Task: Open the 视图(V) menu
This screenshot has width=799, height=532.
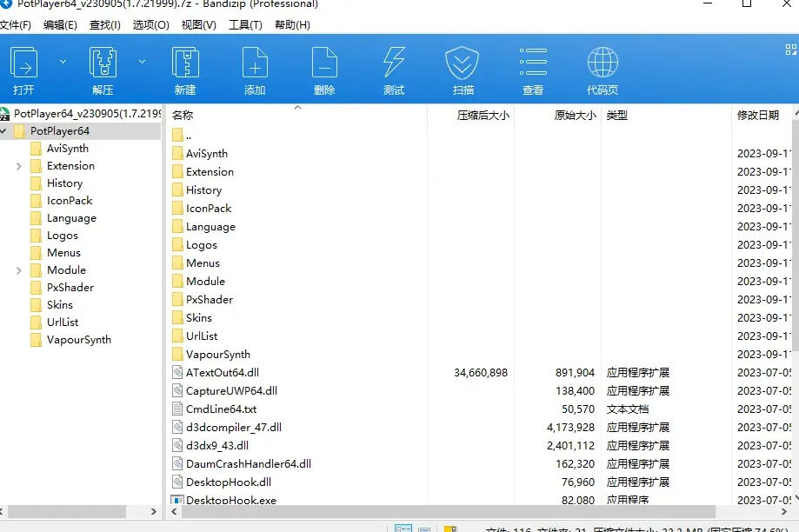Action: point(199,25)
